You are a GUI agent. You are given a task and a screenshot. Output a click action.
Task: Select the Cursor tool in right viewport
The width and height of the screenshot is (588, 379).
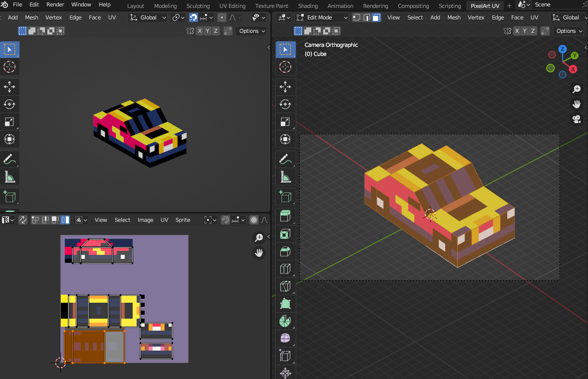point(285,67)
